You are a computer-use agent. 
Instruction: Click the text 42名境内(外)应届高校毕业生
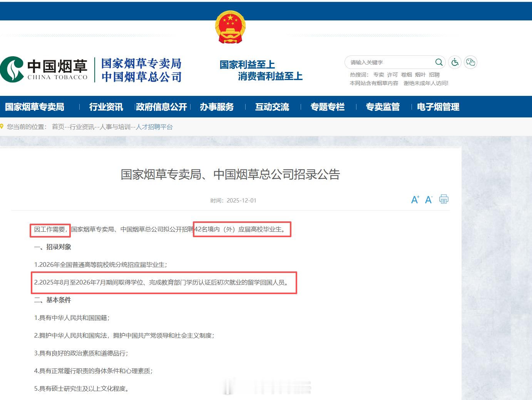pyautogui.click(x=240, y=229)
